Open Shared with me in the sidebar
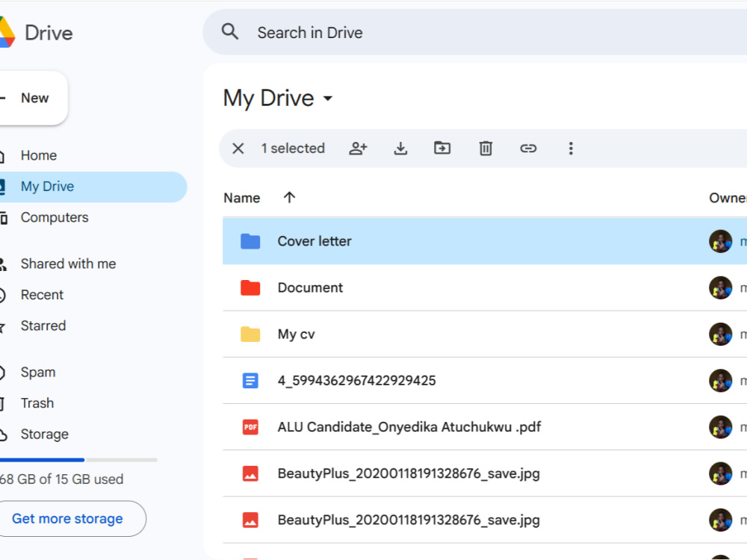The image size is (747, 560). [x=68, y=264]
